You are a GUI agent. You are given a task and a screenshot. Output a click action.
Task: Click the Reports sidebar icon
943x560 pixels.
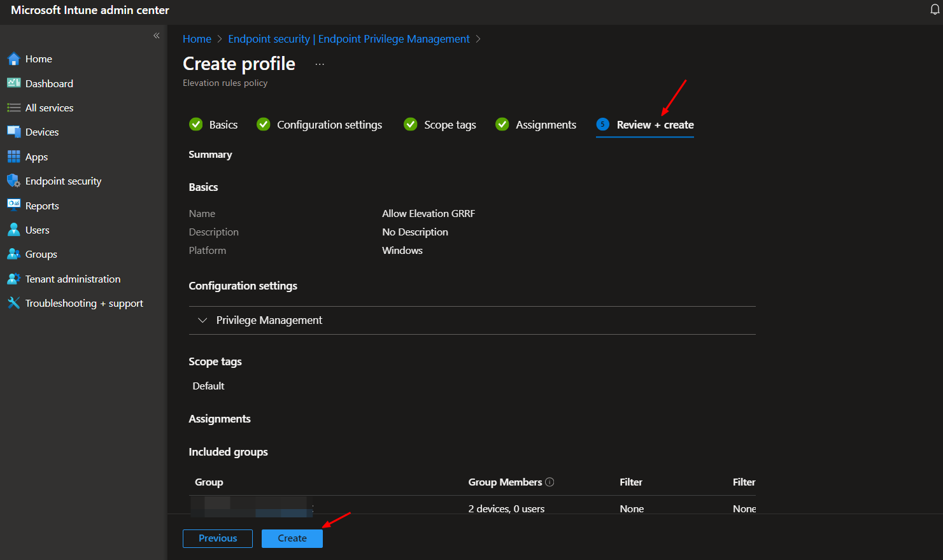click(x=13, y=205)
